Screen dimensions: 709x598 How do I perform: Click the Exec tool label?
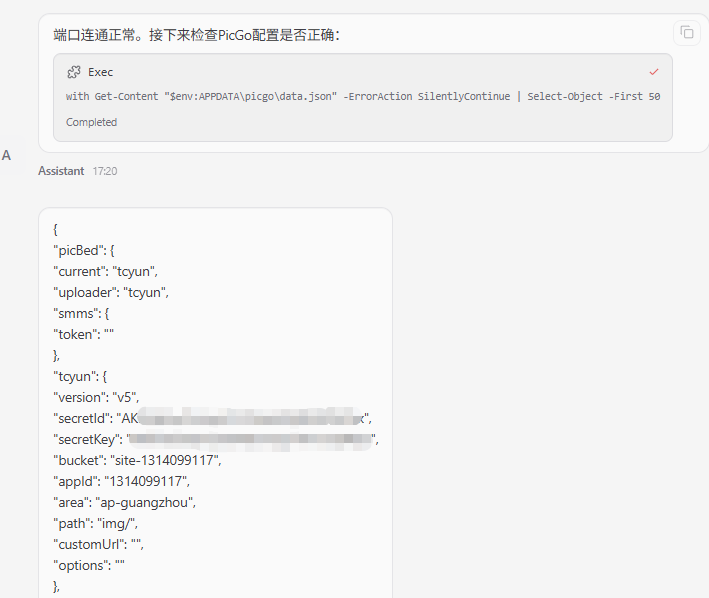[x=100, y=72]
